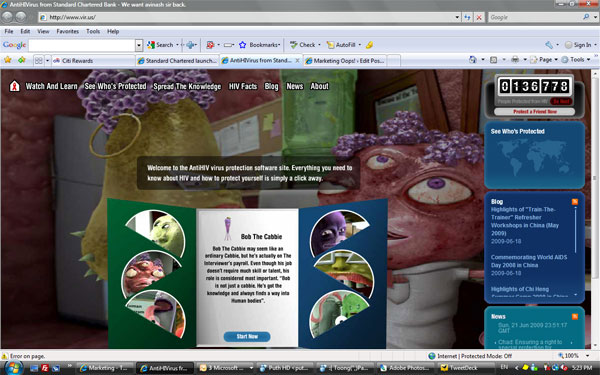Click the Google Toolbar Search button
The width and height of the screenshot is (600, 375).
coord(160,45)
